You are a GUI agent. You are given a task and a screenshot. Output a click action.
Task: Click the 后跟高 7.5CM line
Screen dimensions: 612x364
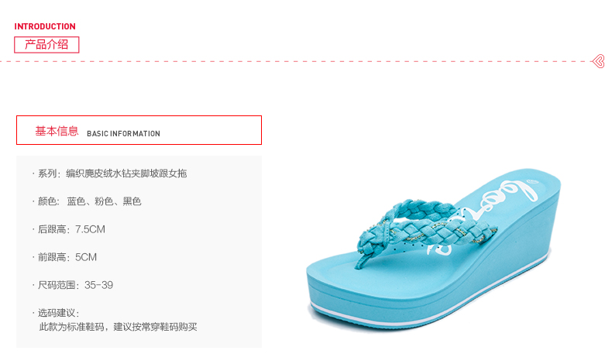[x=69, y=229]
